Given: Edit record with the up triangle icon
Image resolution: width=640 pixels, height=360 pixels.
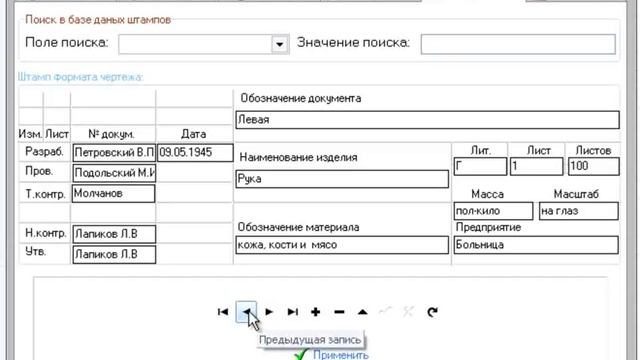Looking at the screenshot, I should pos(362,312).
